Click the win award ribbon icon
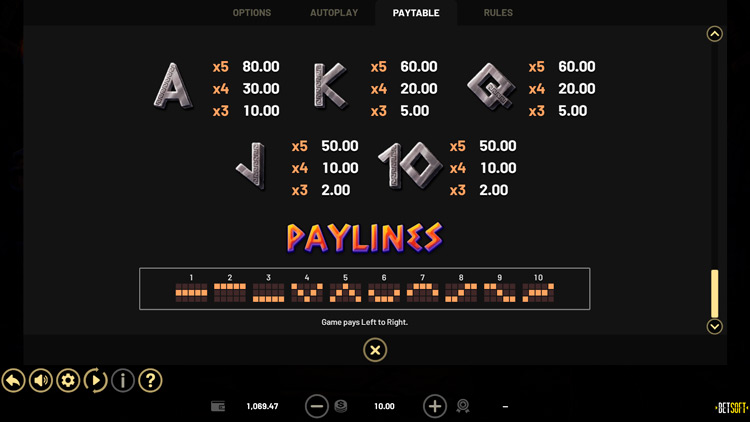 [x=463, y=406]
